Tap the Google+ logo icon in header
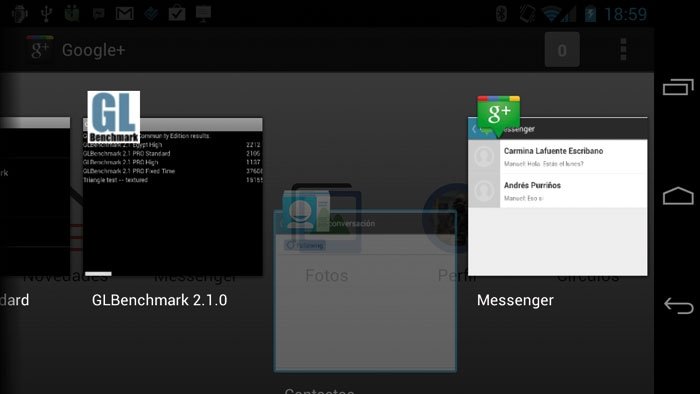 click(39, 49)
